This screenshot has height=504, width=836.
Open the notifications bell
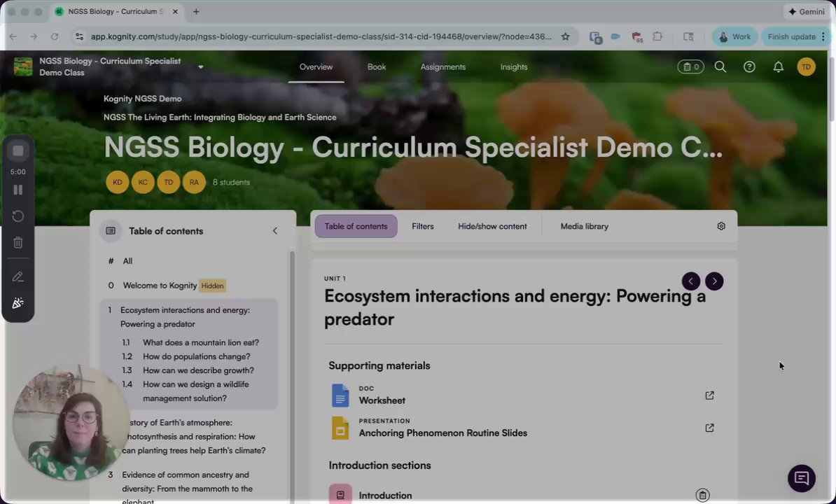pyautogui.click(x=779, y=66)
